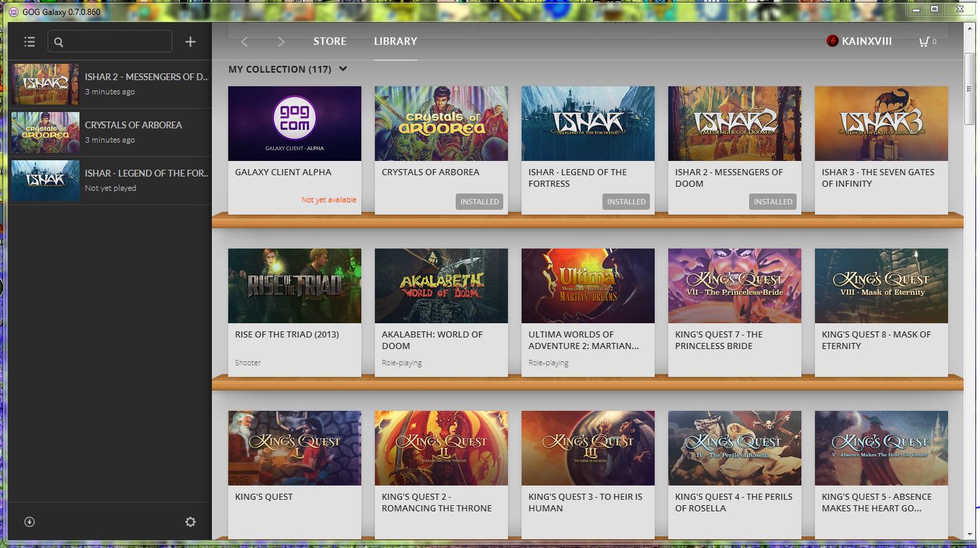Viewport: 980px width, 548px height.
Task: Click the 'KING'S QUEST 7 - THE PRINCELESS BRIDE' title
Action: 719,340
